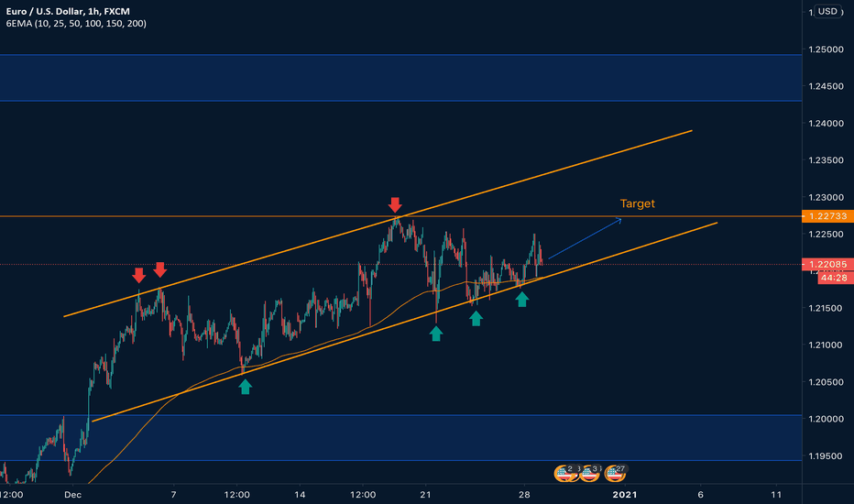Click the 21 date label on the time axis
Image resolution: width=854 pixels, height=504 pixels.
coord(425,495)
